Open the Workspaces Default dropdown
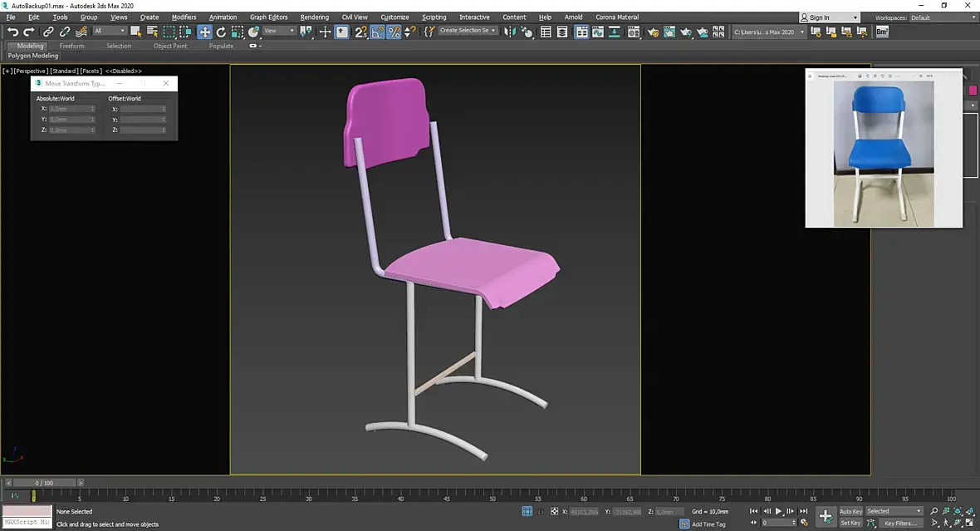Screen dimensions: 980x531 pyautogui.click(x=942, y=17)
